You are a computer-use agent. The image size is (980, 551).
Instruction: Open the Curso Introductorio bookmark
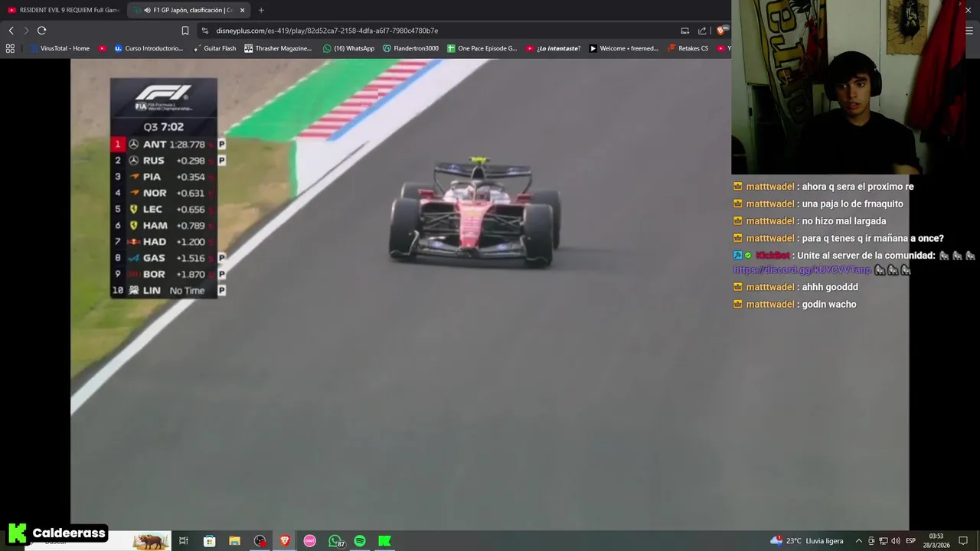[x=149, y=48]
